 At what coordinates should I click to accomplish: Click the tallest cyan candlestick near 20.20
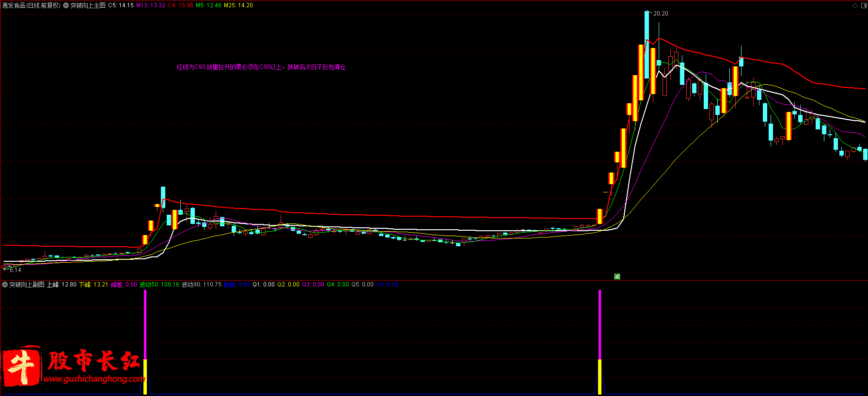(647, 44)
